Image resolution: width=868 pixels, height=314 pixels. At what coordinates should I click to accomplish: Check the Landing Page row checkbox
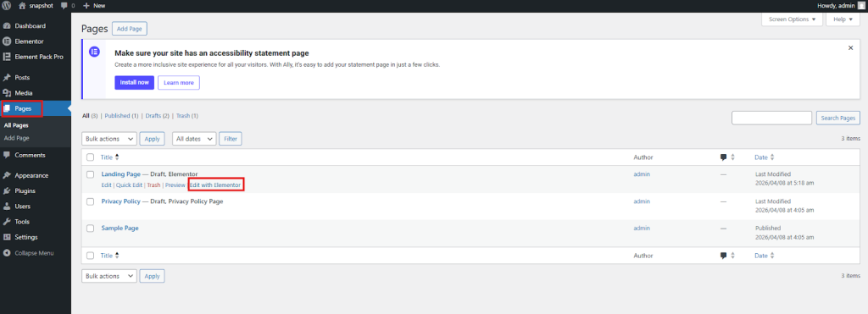click(90, 174)
